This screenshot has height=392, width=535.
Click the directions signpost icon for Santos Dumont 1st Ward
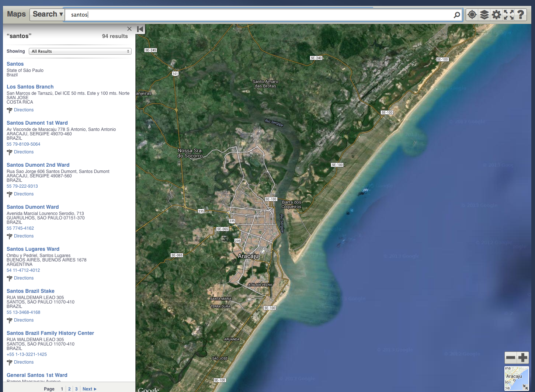10,152
